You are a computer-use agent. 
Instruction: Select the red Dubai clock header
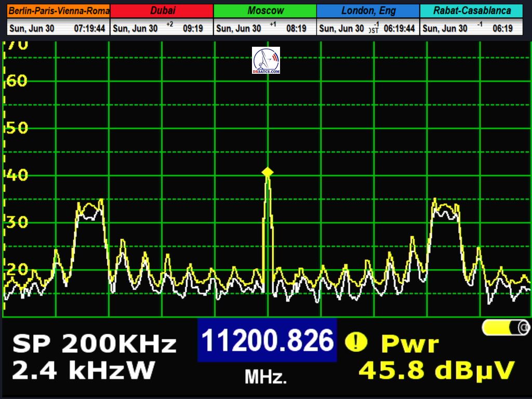(162, 10)
